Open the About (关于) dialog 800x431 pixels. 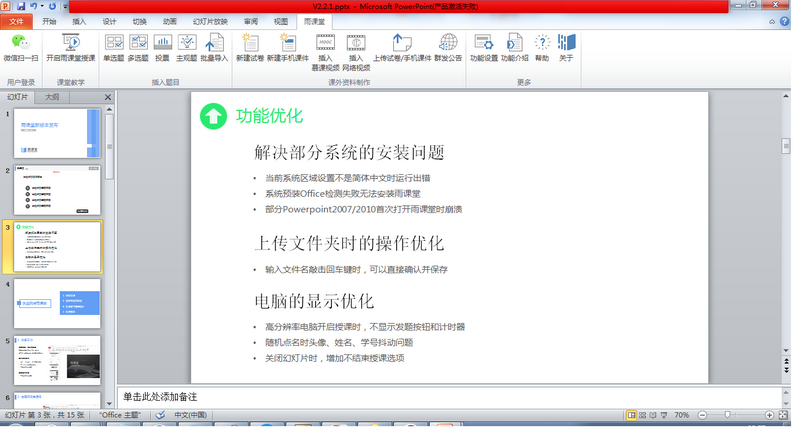tap(566, 48)
